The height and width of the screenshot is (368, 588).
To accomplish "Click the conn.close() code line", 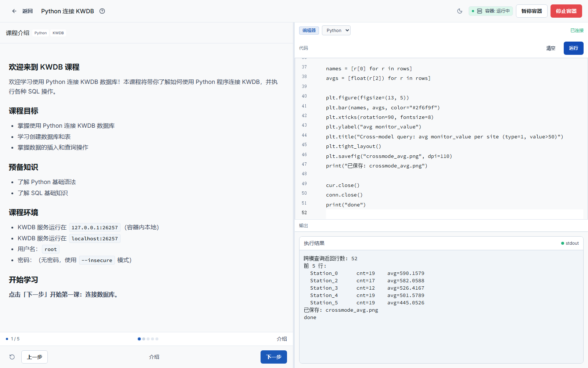I will 344,195.
